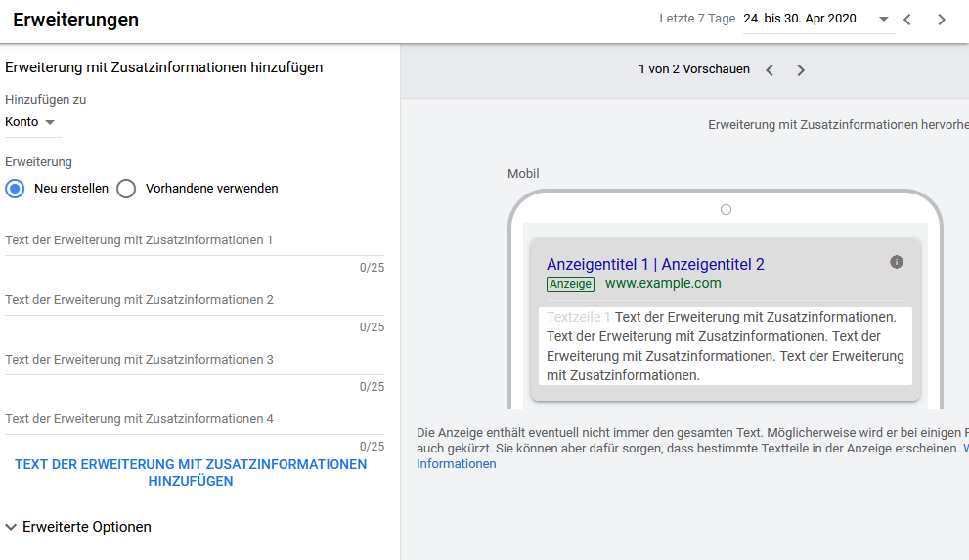Show the previous ad preview

[x=770, y=70]
